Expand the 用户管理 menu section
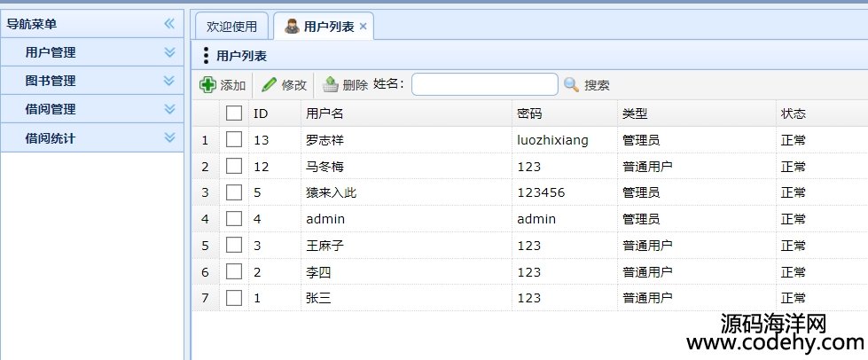The image size is (868, 360). (x=169, y=52)
